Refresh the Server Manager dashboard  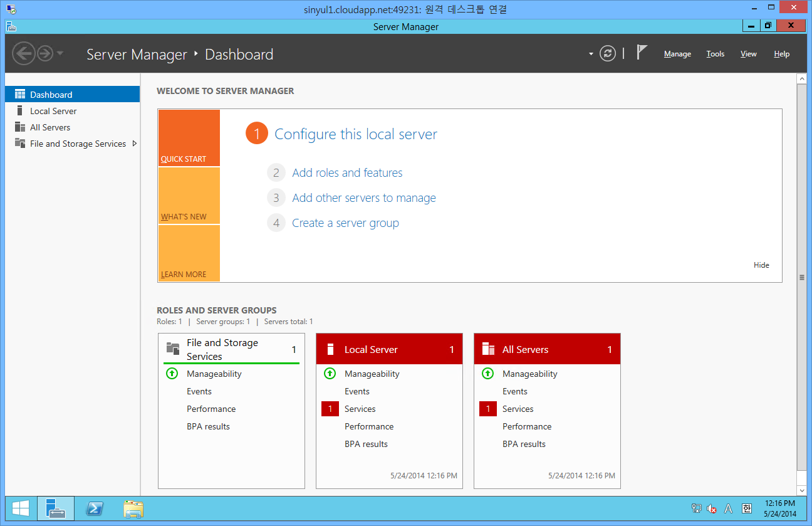[608, 54]
